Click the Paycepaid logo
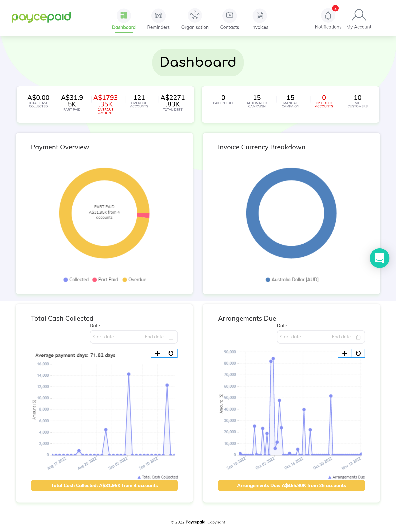The width and height of the screenshot is (396, 532). [41, 16]
